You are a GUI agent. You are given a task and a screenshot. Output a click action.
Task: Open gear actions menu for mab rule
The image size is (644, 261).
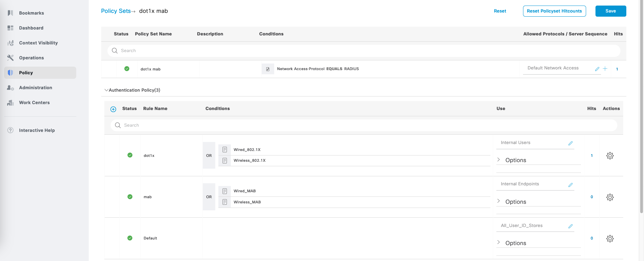(610, 197)
